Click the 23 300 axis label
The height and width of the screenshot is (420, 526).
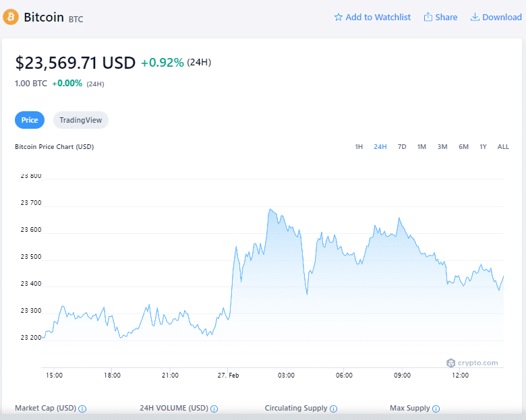(31, 311)
